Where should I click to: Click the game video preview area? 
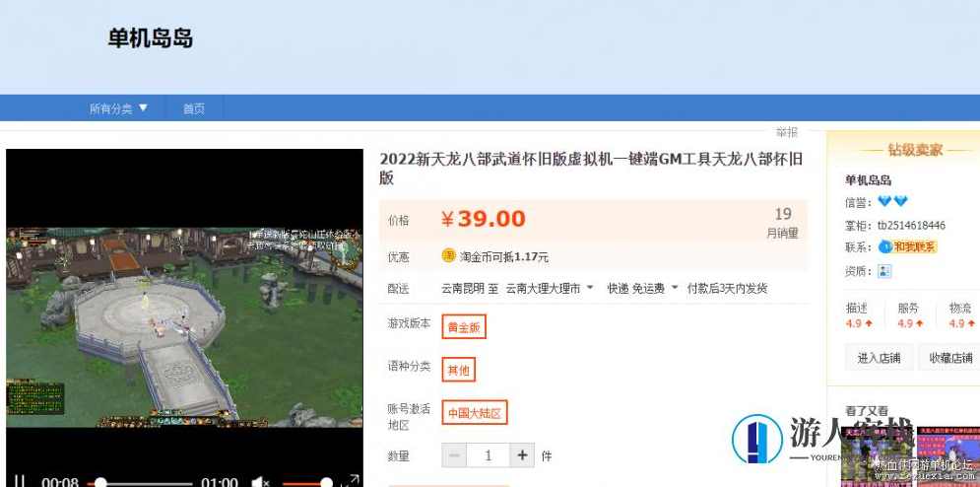184,327
